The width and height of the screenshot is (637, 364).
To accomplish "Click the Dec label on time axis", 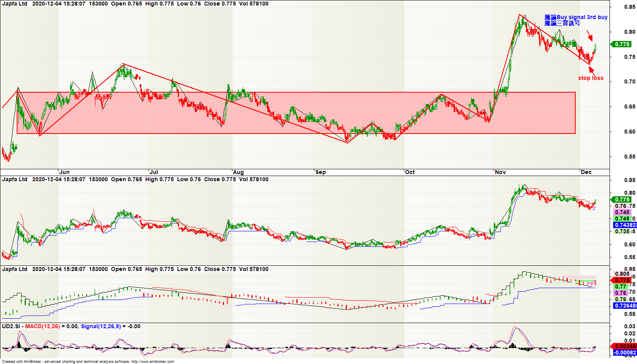I will [586, 172].
